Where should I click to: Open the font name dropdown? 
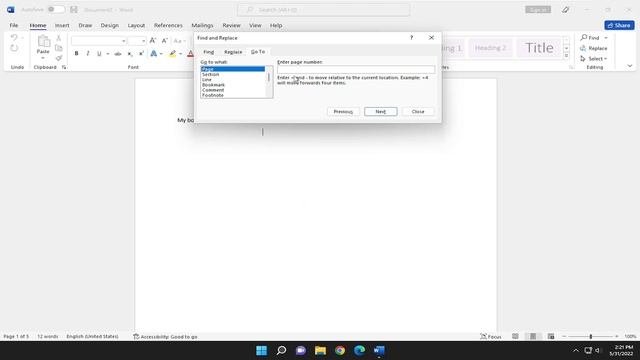(x=123, y=41)
